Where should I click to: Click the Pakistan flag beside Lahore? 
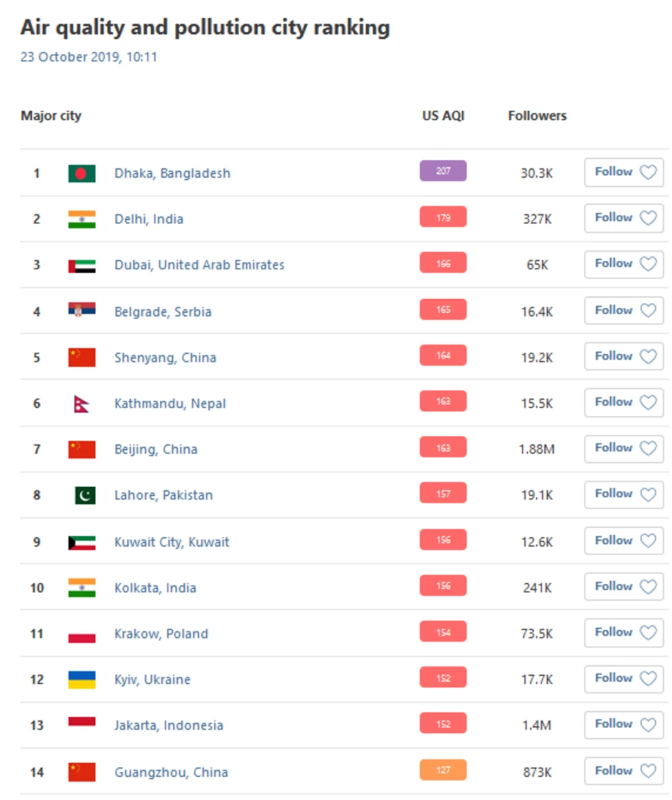[x=84, y=495]
